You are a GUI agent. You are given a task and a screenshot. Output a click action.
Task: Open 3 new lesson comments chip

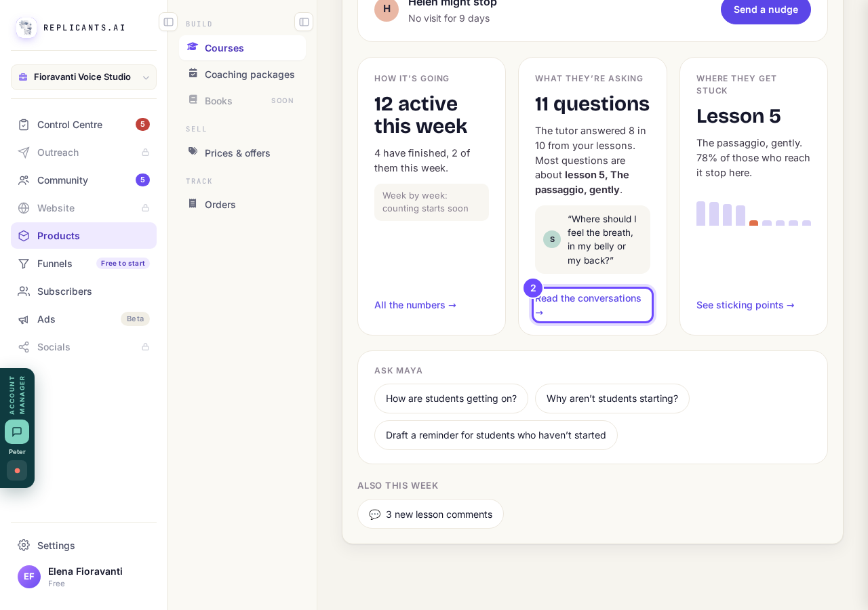pos(431,514)
